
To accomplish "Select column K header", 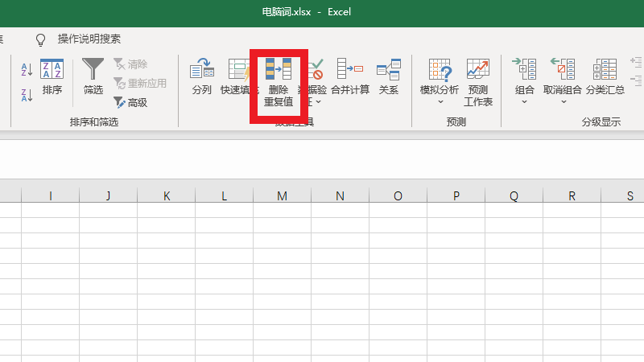I will [x=167, y=195].
